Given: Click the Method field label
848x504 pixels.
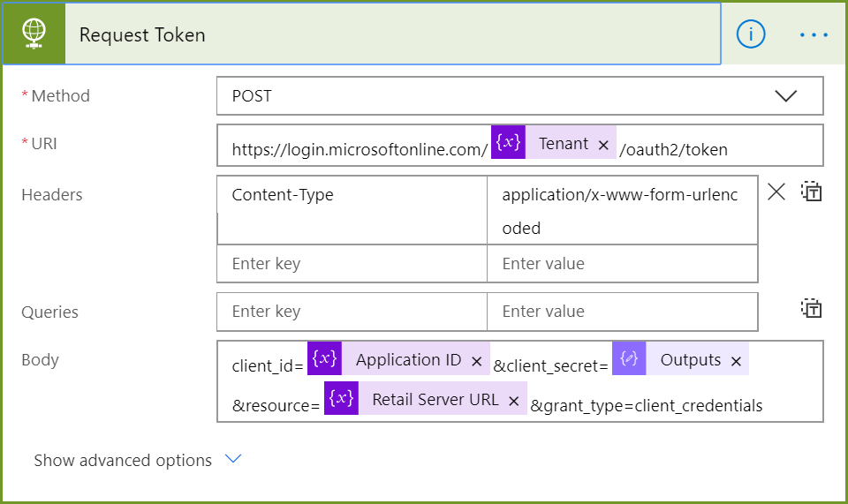Looking at the screenshot, I should 60,95.
